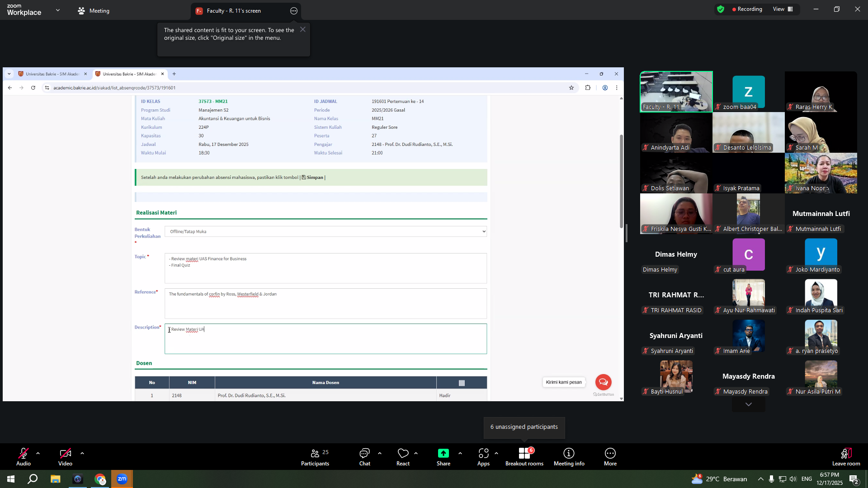Image resolution: width=868 pixels, height=488 pixels.
Task: Click the shared browser's vertical scrollbar
Action: pos(621,181)
